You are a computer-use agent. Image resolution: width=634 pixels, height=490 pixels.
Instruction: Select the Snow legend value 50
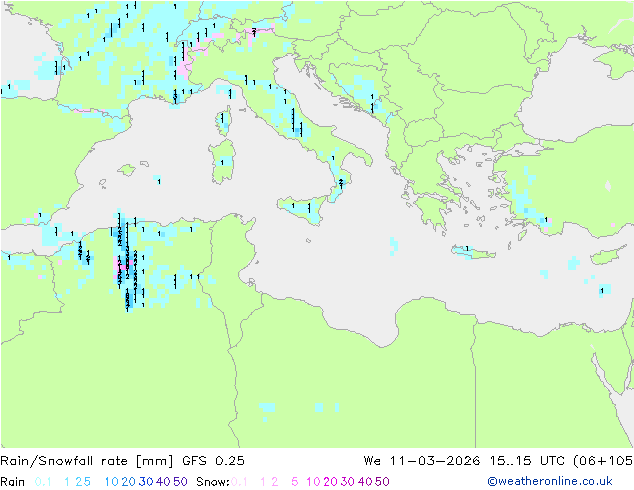coord(383,482)
